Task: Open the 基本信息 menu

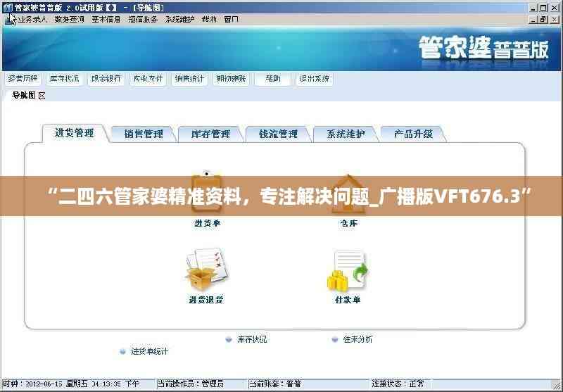Action: pos(106,19)
